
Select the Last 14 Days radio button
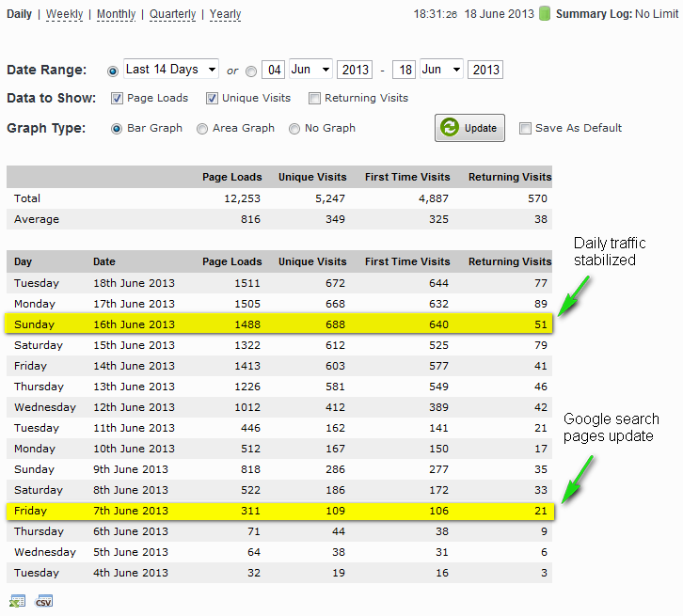113,71
